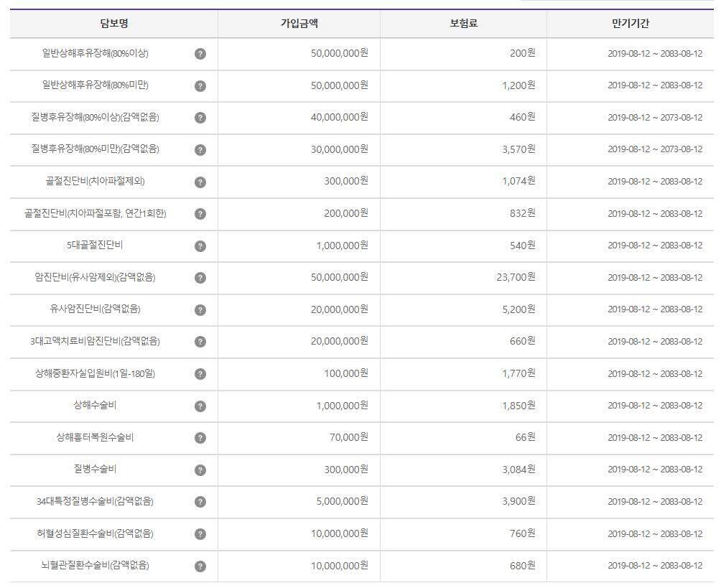
Task: Click the 3대고액치료비암진단비(감액없음) coverage name
Action: click(x=96, y=342)
